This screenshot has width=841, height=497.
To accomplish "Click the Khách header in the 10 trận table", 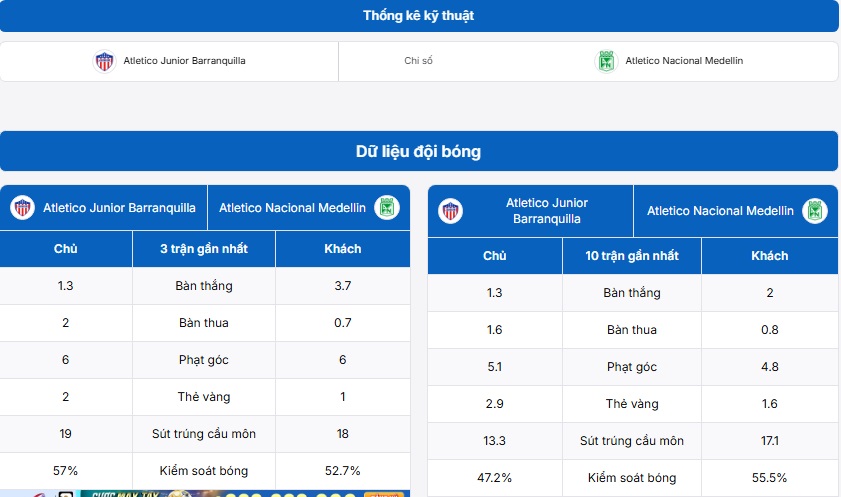I will 770,256.
